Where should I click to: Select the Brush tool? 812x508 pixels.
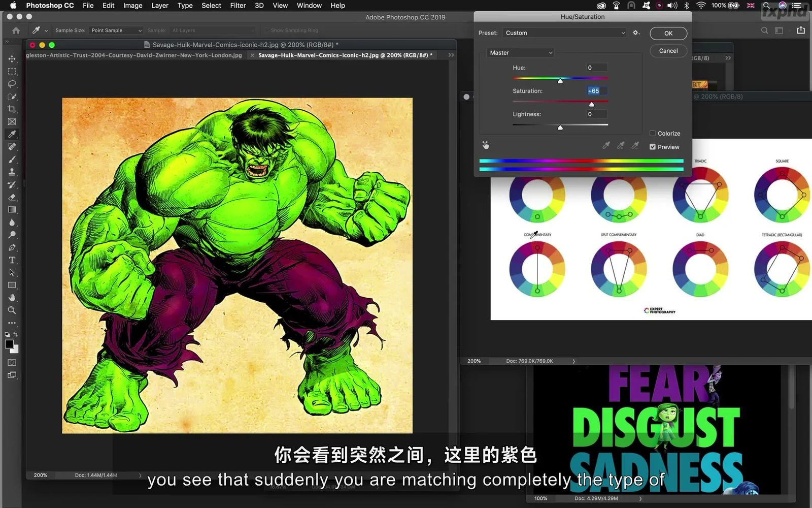click(12, 160)
